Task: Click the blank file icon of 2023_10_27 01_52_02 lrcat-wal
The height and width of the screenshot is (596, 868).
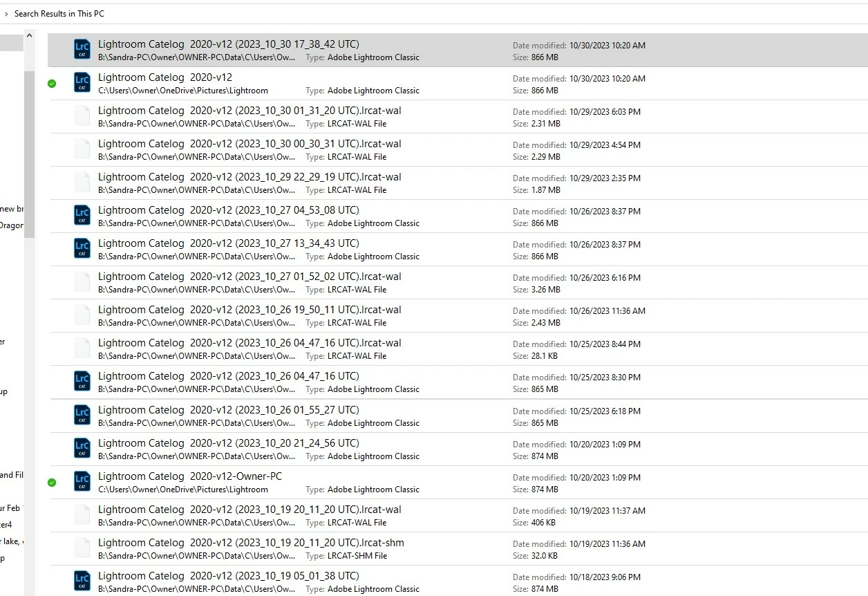Action: (82, 282)
